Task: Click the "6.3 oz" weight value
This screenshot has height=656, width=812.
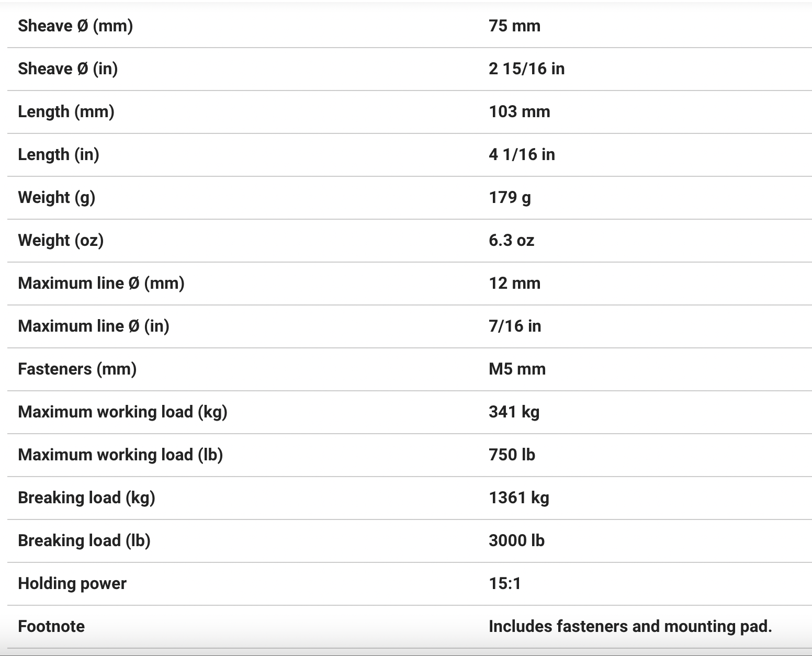Action: pos(511,240)
